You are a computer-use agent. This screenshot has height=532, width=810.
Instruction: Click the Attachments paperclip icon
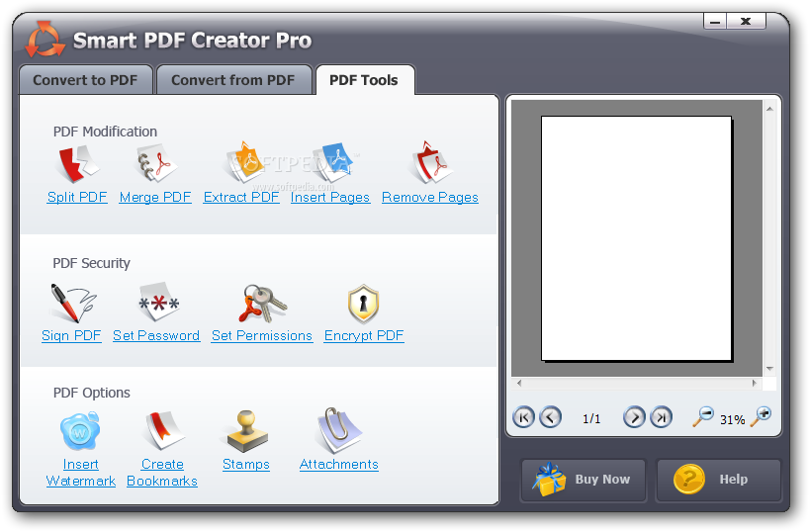click(338, 430)
